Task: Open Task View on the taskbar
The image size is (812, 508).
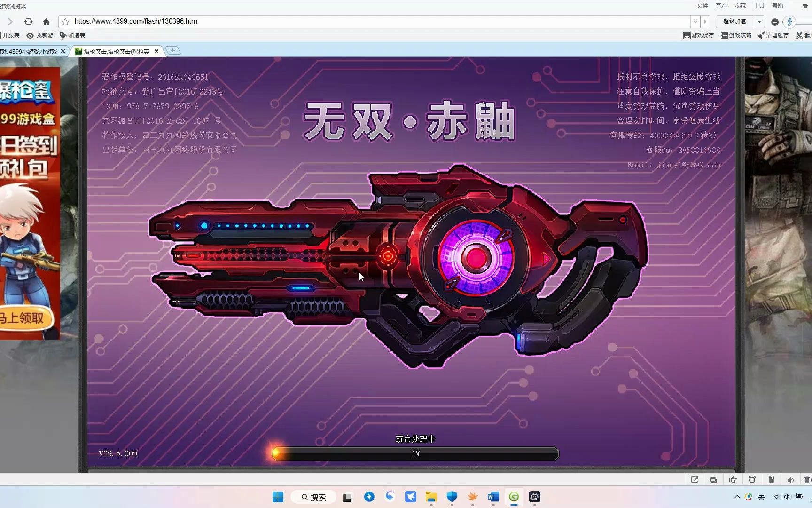Action: pyautogui.click(x=347, y=497)
